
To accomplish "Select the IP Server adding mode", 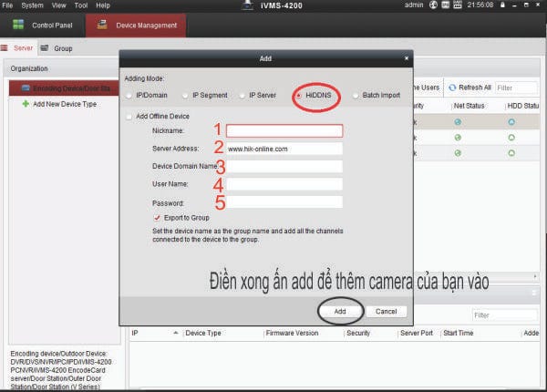I will pos(242,96).
